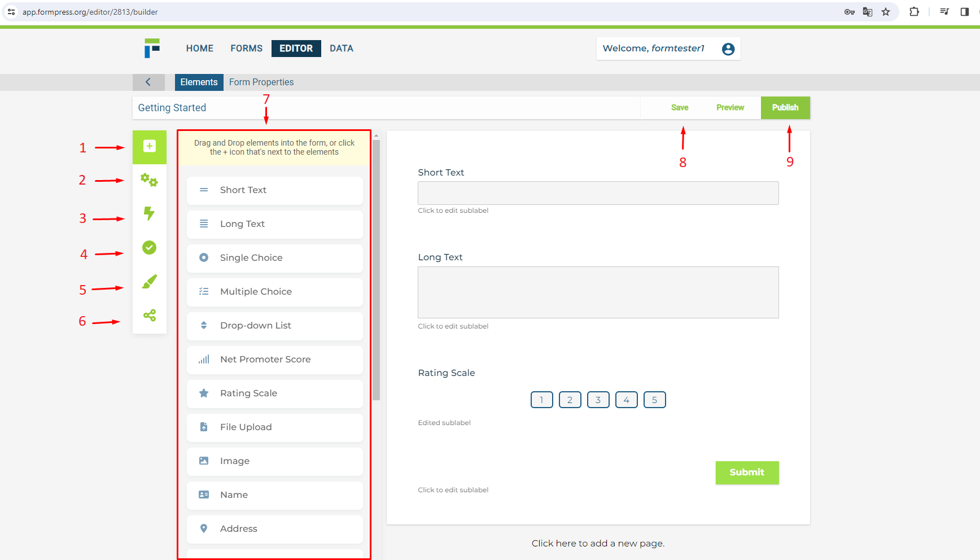Click the translate page icon
The height and width of the screenshot is (560, 980).
(x=868, y=12)
